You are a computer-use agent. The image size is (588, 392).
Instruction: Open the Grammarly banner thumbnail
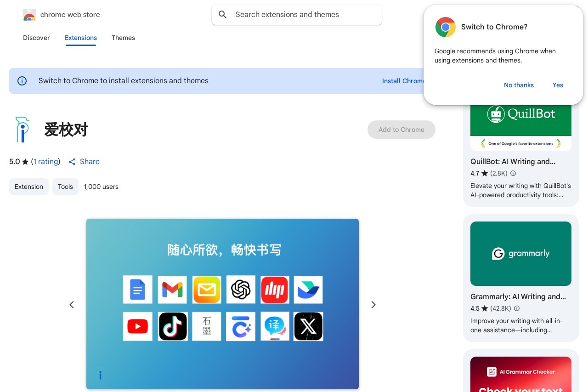click(x=521, y=254)
